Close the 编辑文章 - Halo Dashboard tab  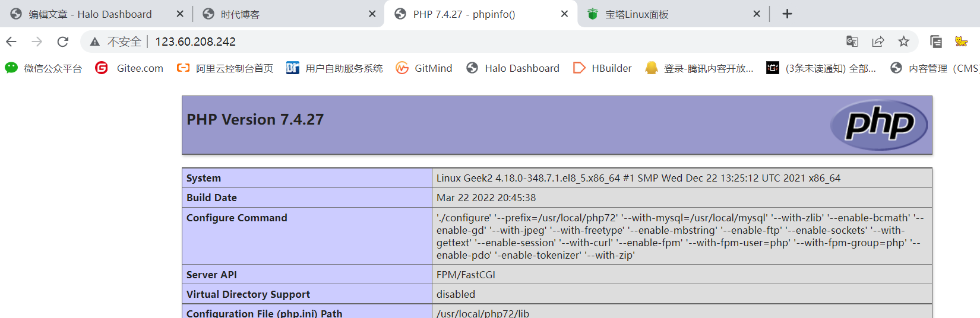point(180,14)
